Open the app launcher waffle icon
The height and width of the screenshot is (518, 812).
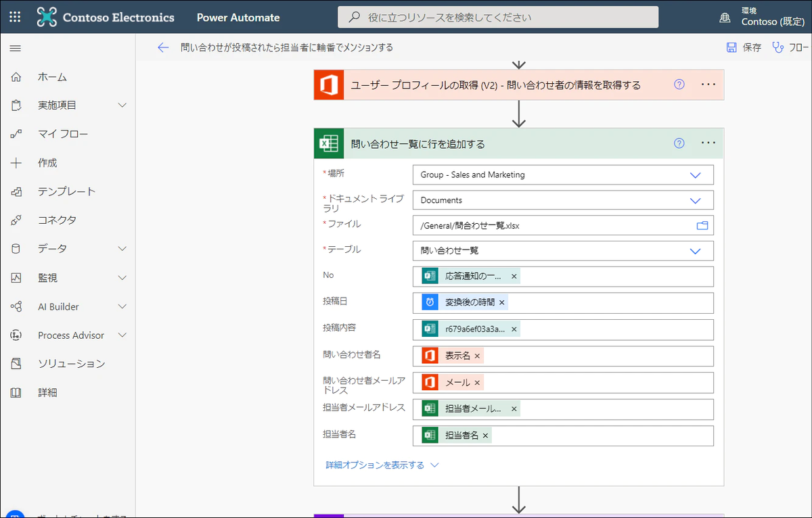16,17
